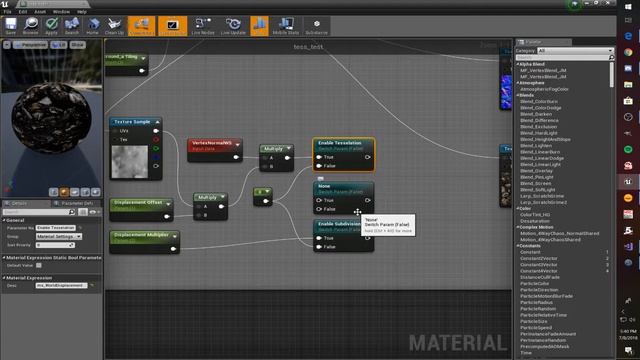Open Chrome from the Windows taskbar
640x360 pixels.
click(x=628, y=52)
